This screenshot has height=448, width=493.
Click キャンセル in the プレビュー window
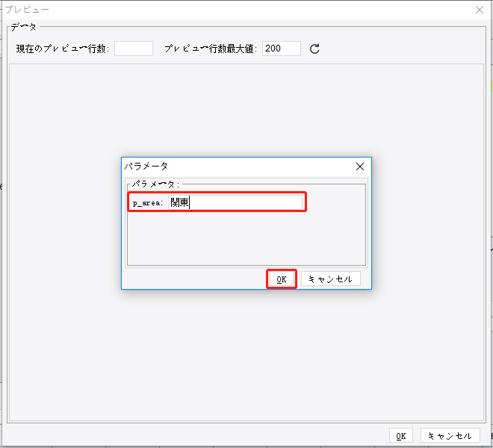tap(450, 436)
